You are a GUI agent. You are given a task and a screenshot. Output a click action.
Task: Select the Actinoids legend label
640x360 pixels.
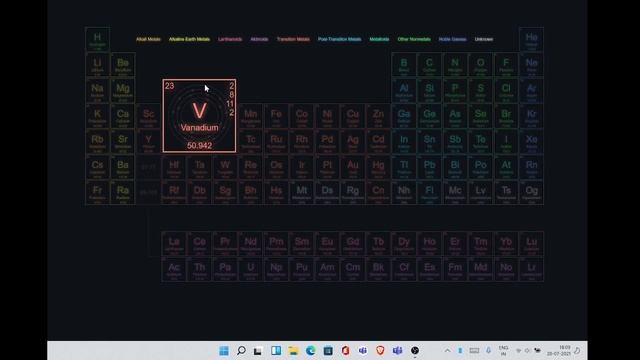coord(259,39)
